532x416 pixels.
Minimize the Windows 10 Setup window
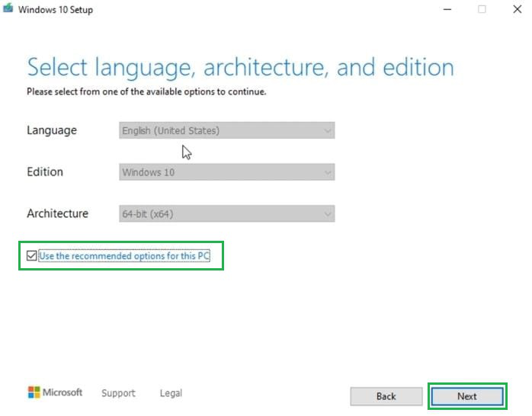447,9
